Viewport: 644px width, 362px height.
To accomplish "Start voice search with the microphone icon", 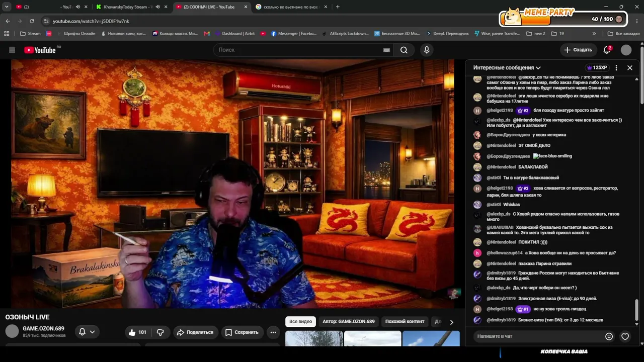I will [427, 50].
